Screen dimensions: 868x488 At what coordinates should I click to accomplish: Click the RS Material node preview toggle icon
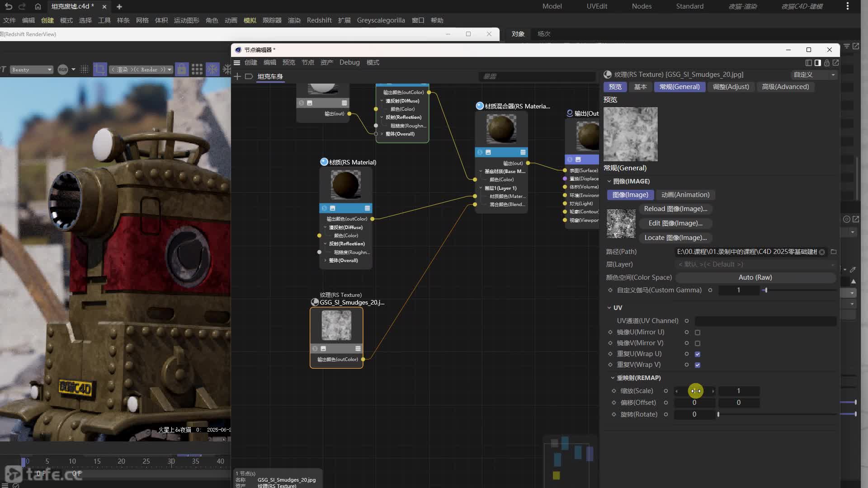click(333, 208)
